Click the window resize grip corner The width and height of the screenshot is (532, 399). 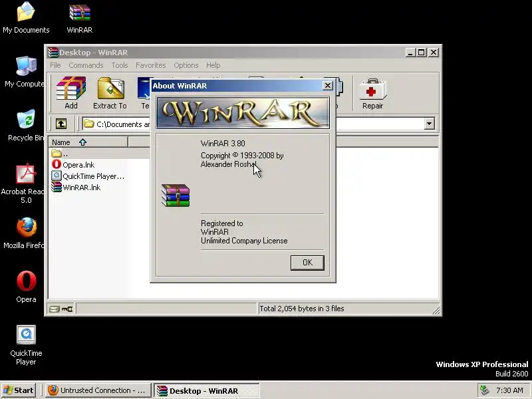click(x=436, y=310)
